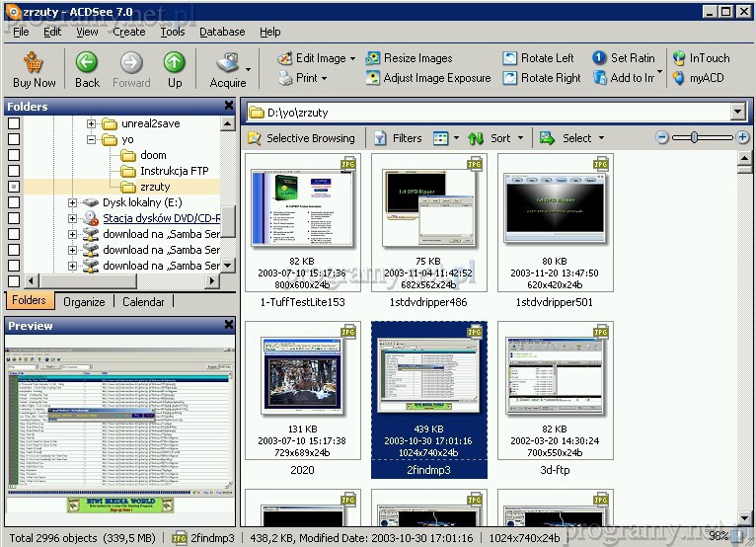This screenshot has height=547, width=756.
Task: Click the Acquire scanner icon
Action: click(x=227, y=62)
